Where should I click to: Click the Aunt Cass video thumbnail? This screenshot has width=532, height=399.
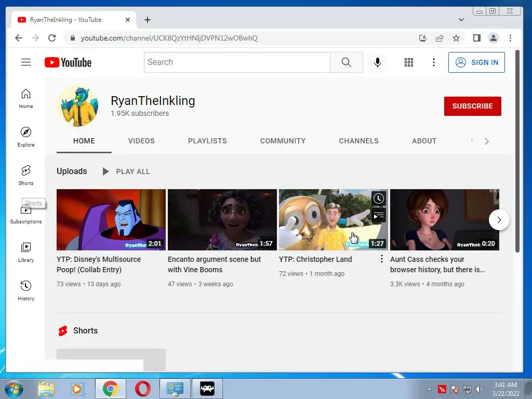(x=445, y=220)
